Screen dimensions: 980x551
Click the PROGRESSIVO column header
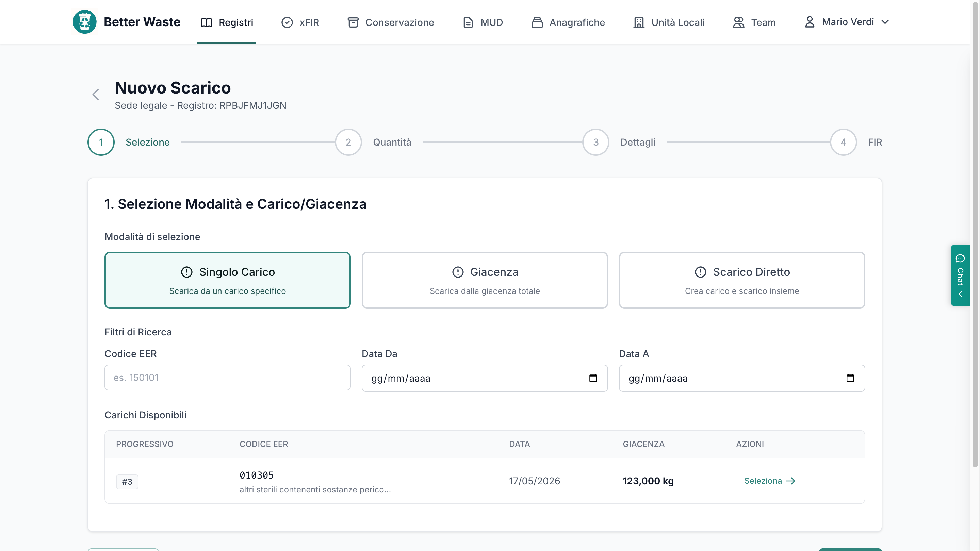coord(145,444)
